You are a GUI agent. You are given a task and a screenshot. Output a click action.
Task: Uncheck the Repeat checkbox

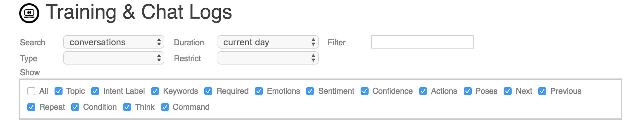31,107
